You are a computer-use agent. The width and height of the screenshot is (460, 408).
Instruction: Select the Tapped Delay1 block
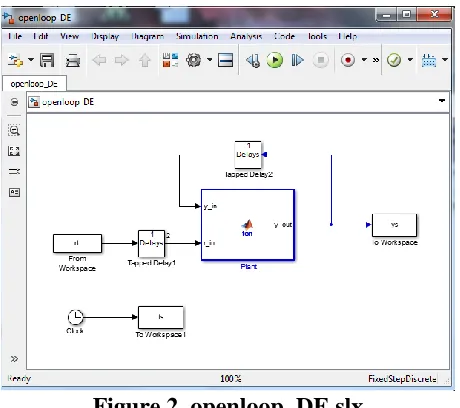[152, 244]
